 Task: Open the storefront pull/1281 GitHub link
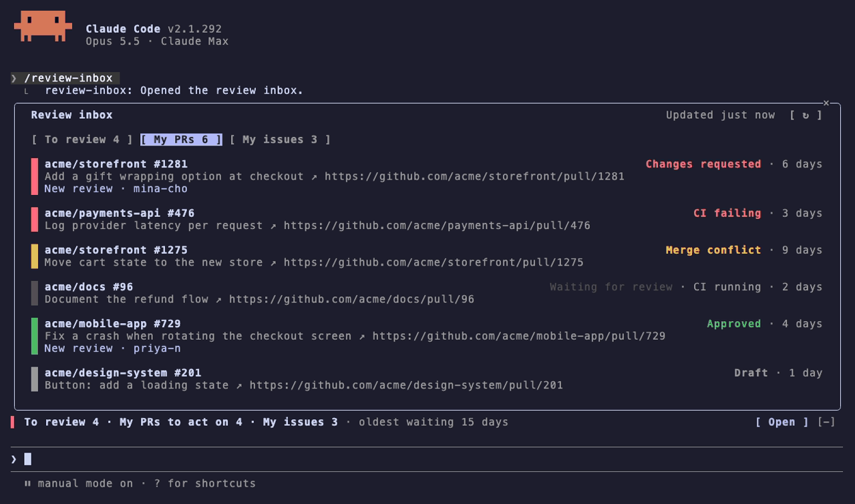pos(474,176)
